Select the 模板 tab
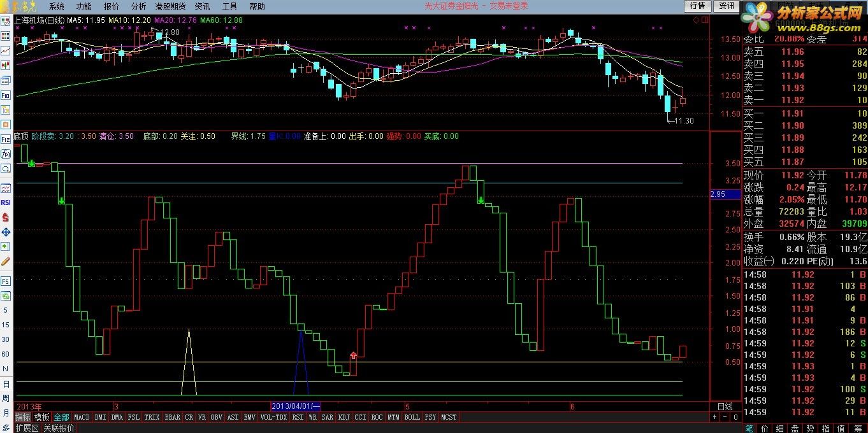The width and height of the screenshot is (868, 433). (x=42, y=417)
